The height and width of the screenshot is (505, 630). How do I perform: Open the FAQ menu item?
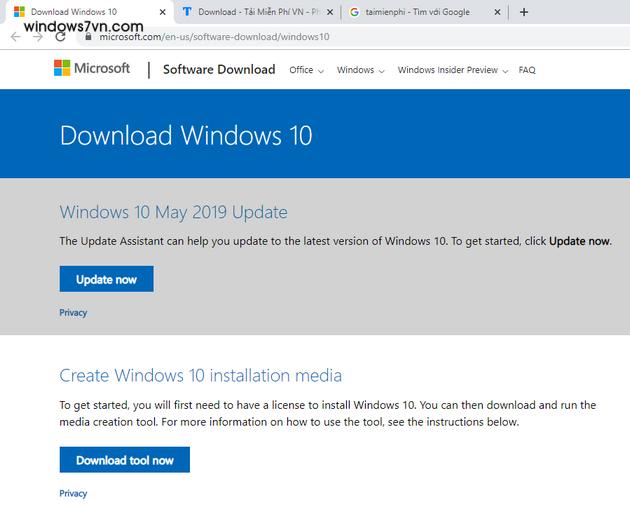[527, 70]
